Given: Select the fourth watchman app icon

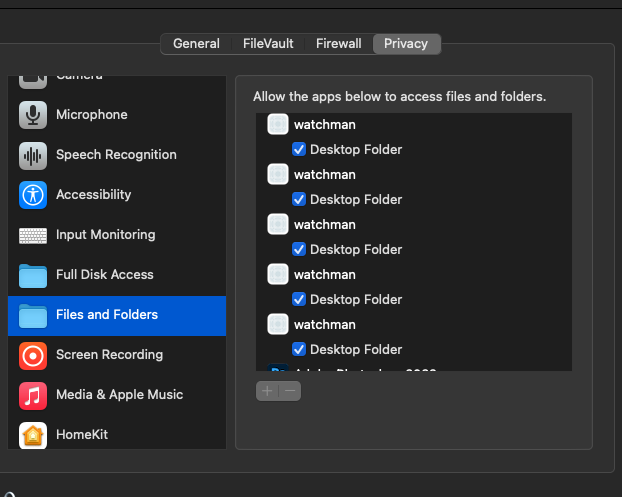Looking at the screenshot, I should coord(278,274).
